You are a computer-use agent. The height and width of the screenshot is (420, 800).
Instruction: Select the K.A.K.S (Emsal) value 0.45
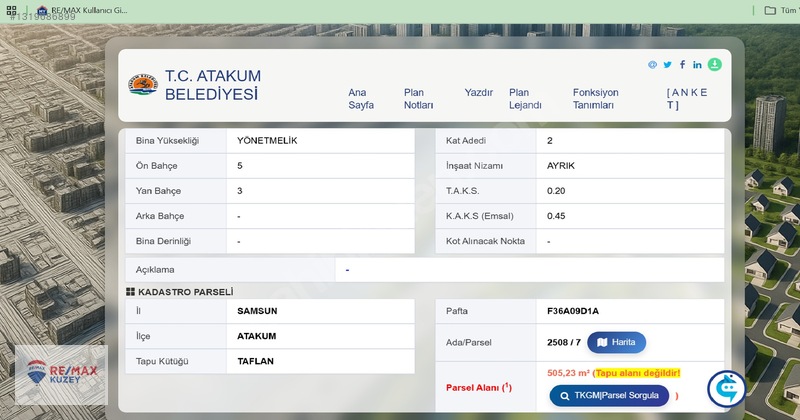click(x=556, y=216)
